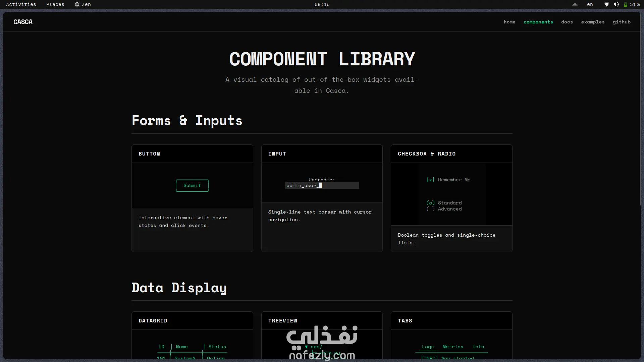Toggle the Remember Me checkbox
Viewport: 644px width, 362px height.
coord(430,180)
